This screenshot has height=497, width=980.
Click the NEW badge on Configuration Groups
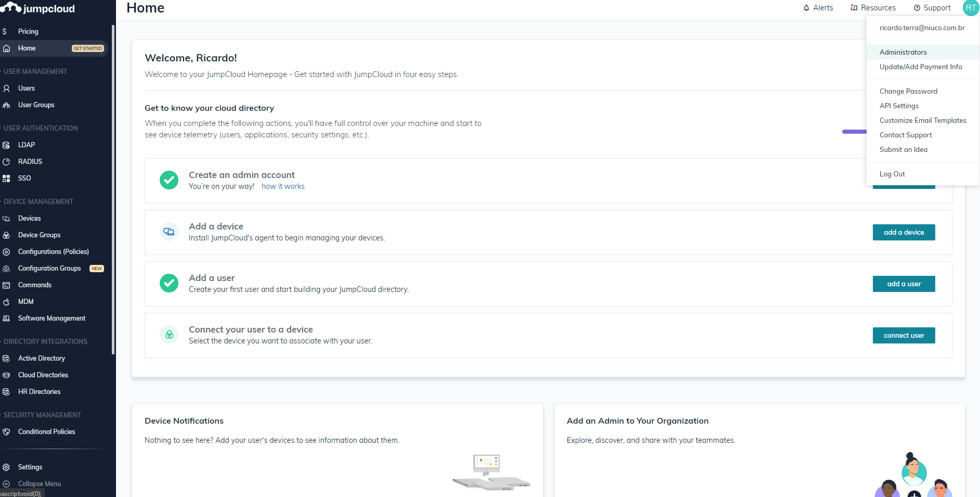97,269
